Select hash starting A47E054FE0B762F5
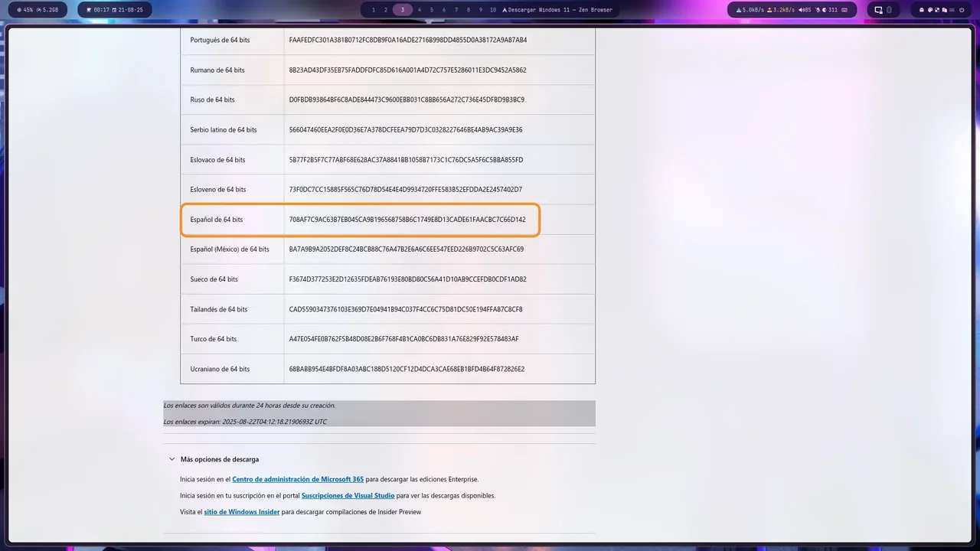Screen dimensions: 980x551 [x=403, y=339]
